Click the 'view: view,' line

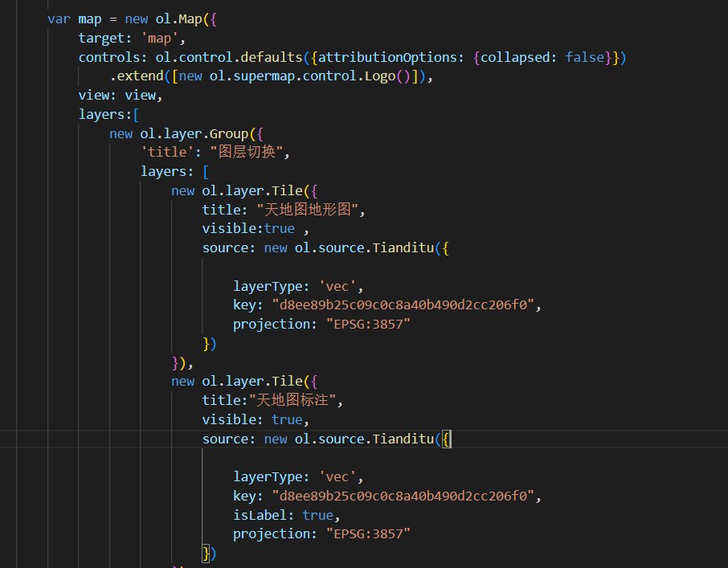(121, 95)
